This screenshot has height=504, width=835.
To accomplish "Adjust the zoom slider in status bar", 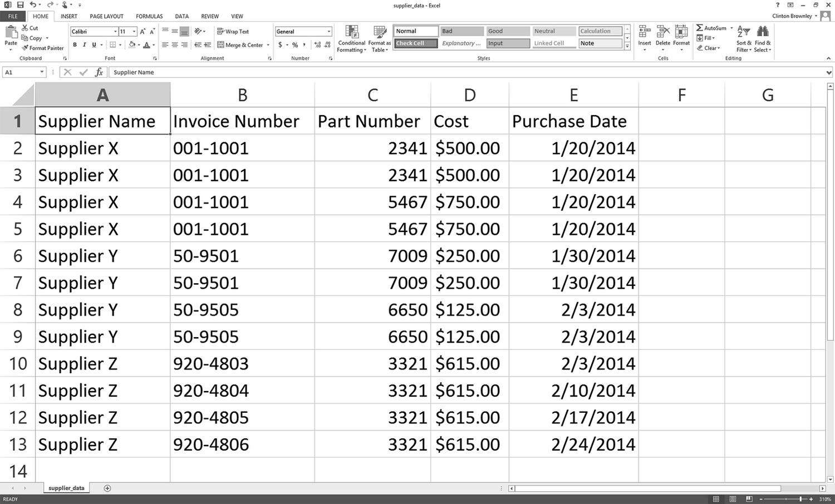I will coord(800,499).
